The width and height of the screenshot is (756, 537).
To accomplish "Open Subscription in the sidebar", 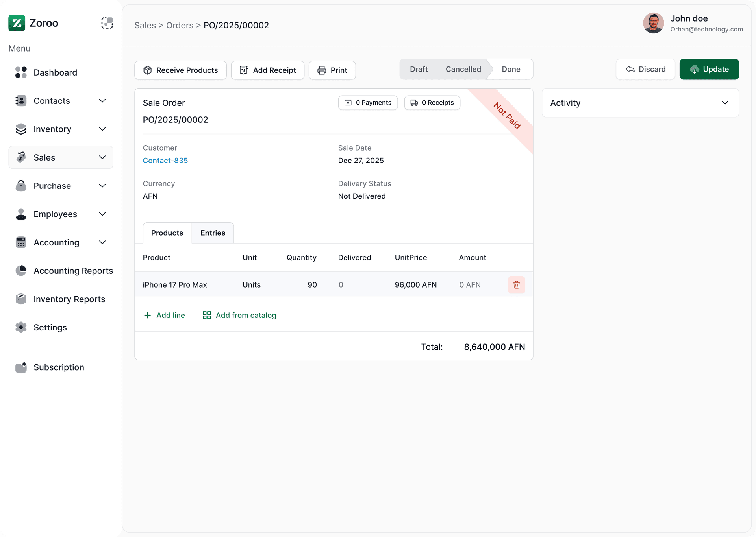I will pos(59,367).
